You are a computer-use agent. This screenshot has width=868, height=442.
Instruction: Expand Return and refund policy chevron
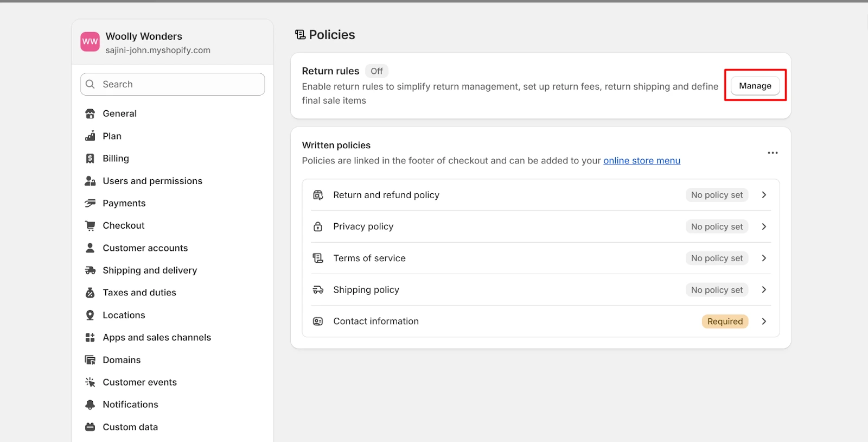pos(764,195)
